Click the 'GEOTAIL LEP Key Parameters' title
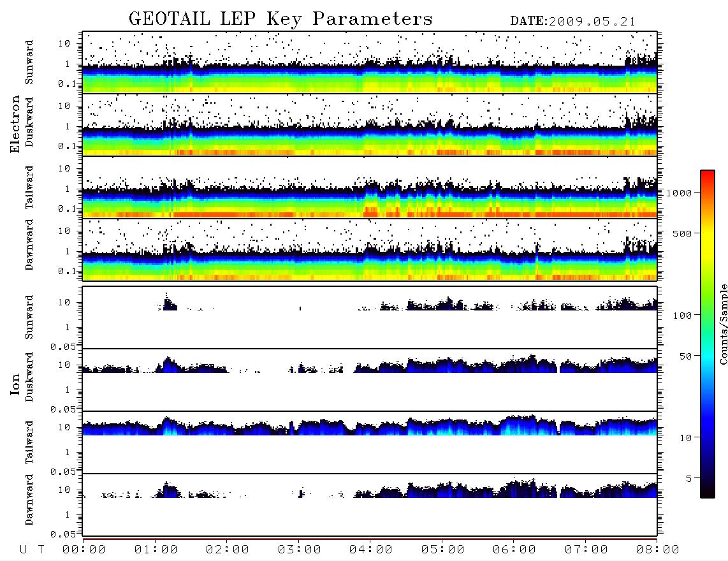The image size is (728, 561). point(280,20)
